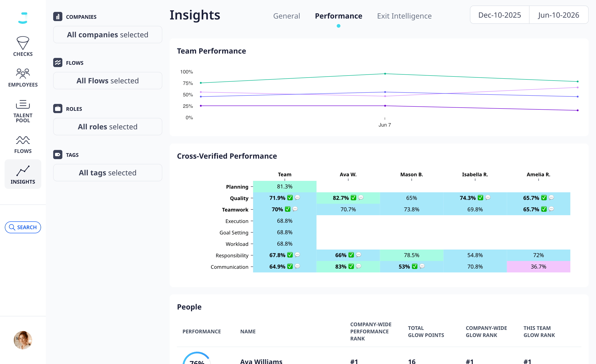Open the Checks funnel icon

(23, 43)
